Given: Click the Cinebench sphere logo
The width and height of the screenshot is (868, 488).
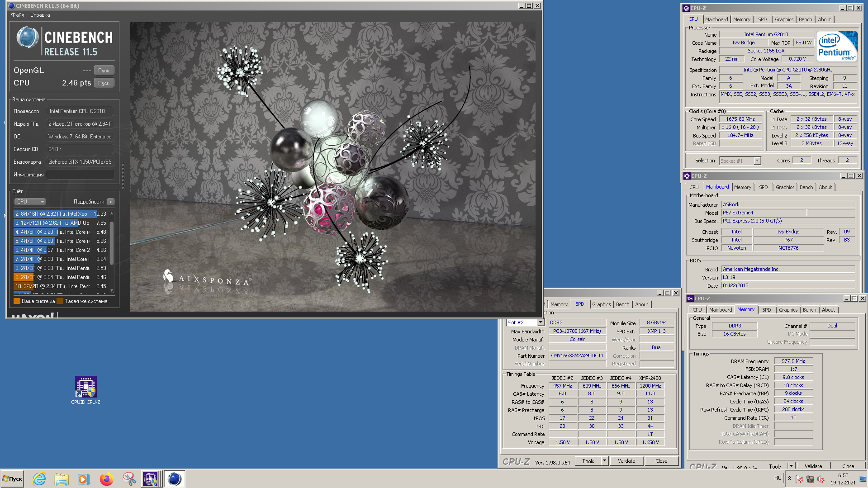Looking at the screenshot, I should [27, 38].
